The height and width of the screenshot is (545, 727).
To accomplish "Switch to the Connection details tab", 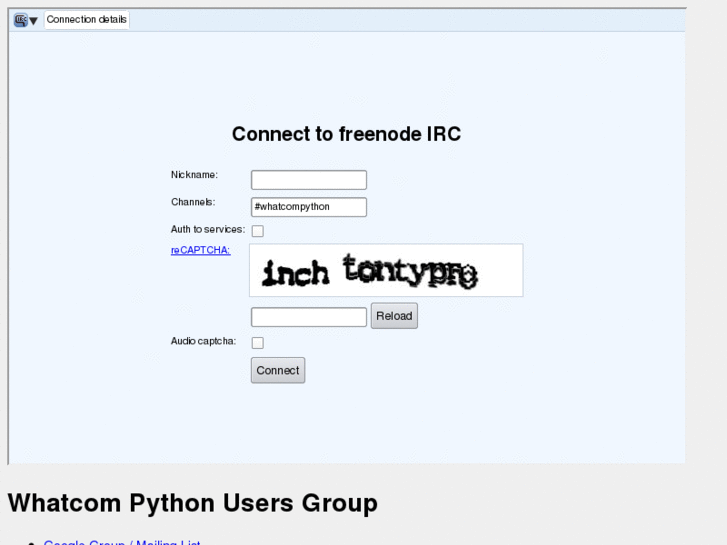I will click(x=87, y=19).
